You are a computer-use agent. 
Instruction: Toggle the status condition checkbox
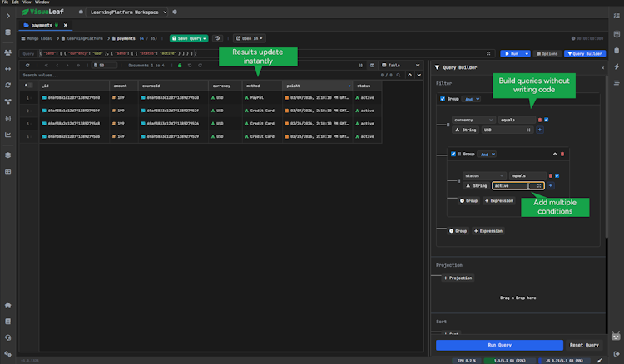pyautogui.click(x=557, y=175)
